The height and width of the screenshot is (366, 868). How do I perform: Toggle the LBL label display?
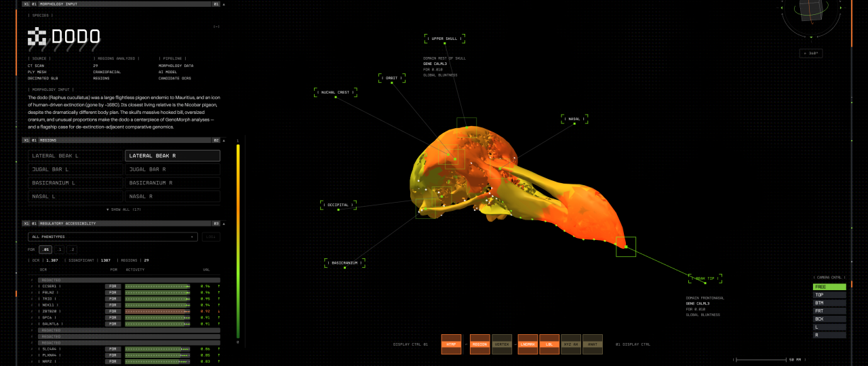(x=549, y=344)
